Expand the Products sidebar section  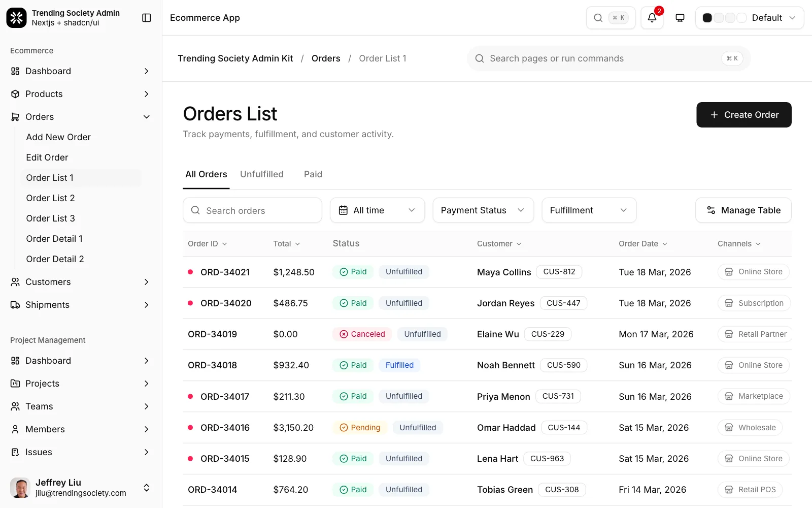pyautogui.click(x=147, y=94)
